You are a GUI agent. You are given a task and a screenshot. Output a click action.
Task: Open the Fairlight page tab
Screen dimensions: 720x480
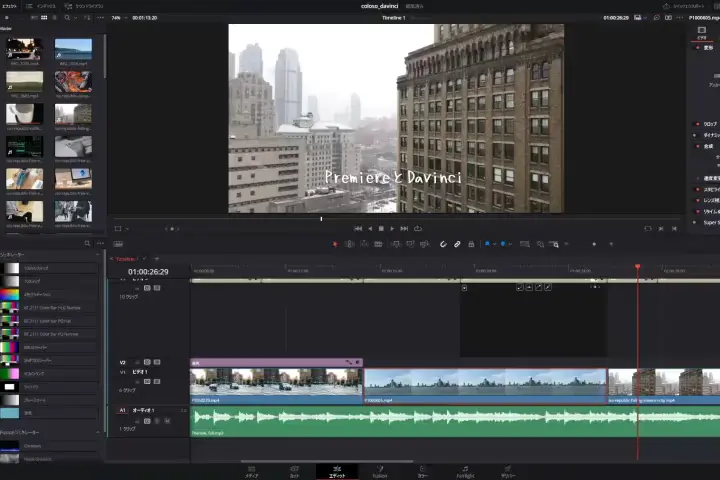465,472
